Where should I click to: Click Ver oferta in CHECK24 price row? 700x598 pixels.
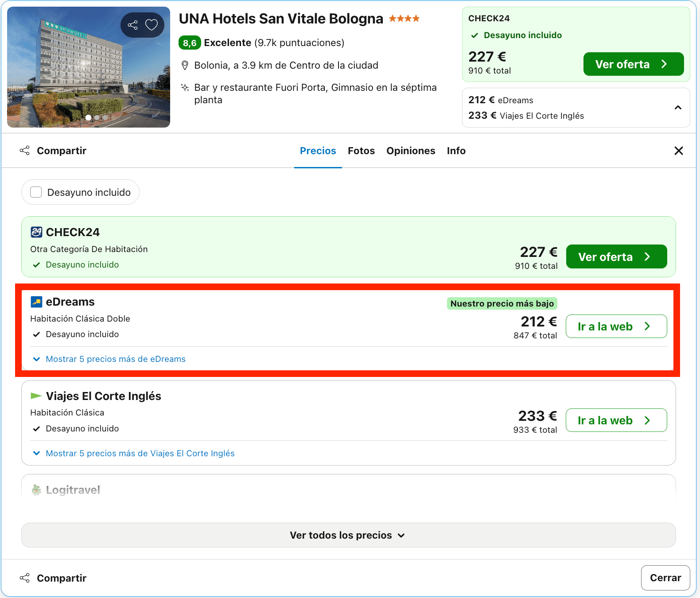616,256
